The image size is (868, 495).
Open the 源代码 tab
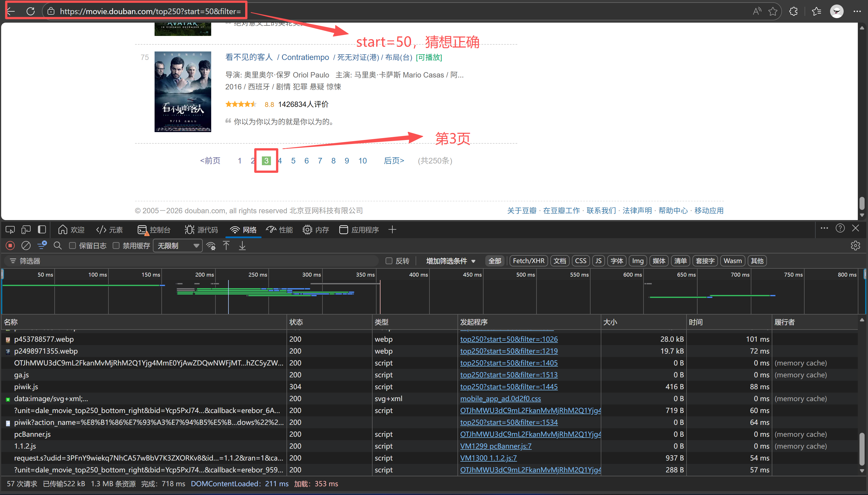[201, 230]
